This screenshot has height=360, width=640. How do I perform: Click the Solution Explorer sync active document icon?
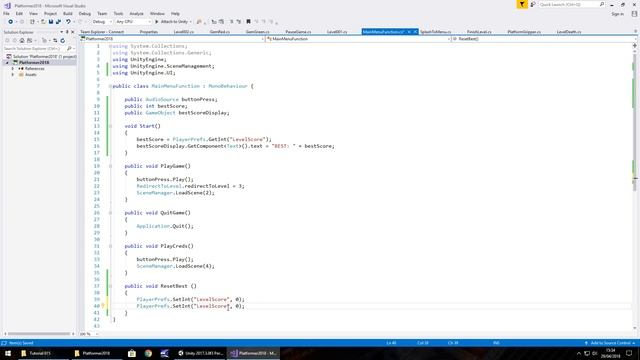(55, 40)
